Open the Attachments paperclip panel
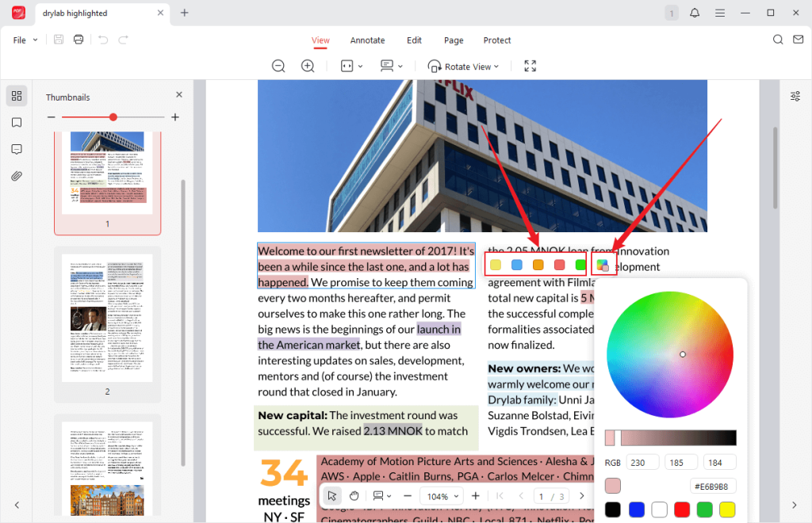812x523 pixels. click(17, 176)
